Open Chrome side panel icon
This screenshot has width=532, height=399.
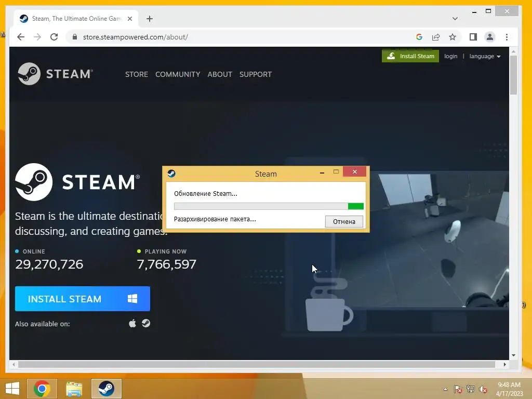(473, 37)
